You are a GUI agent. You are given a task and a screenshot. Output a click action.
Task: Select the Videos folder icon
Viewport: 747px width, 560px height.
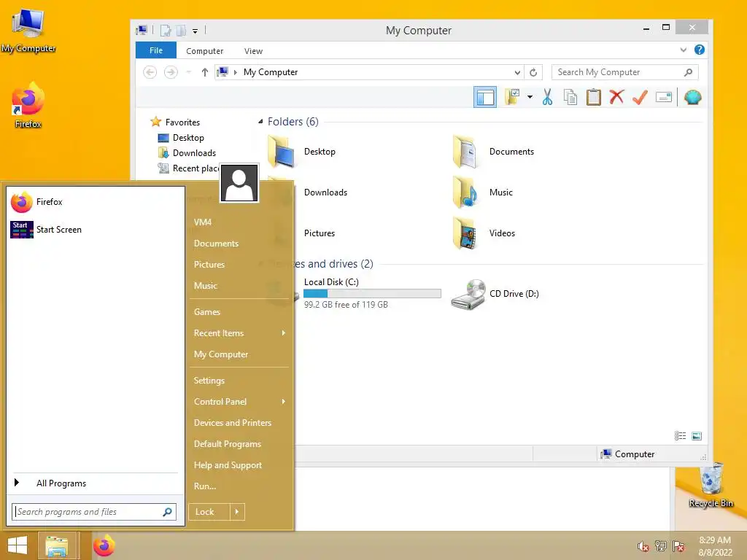click(465, 233)
